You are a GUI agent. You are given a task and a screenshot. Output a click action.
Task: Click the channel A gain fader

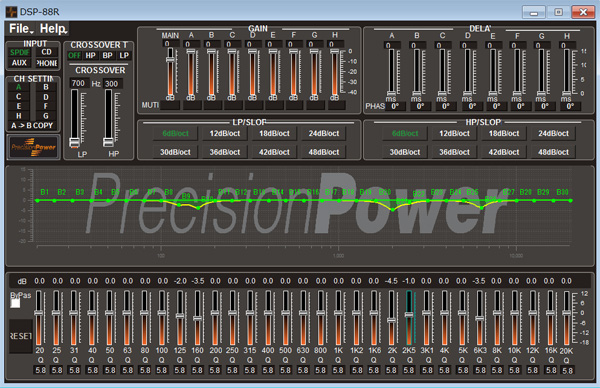click(x=191, y=52)
